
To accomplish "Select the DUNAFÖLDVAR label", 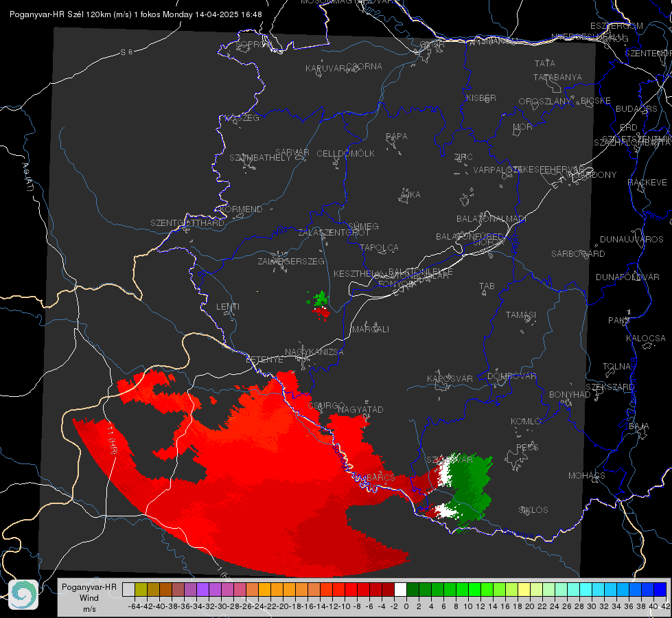I will 627,277.
